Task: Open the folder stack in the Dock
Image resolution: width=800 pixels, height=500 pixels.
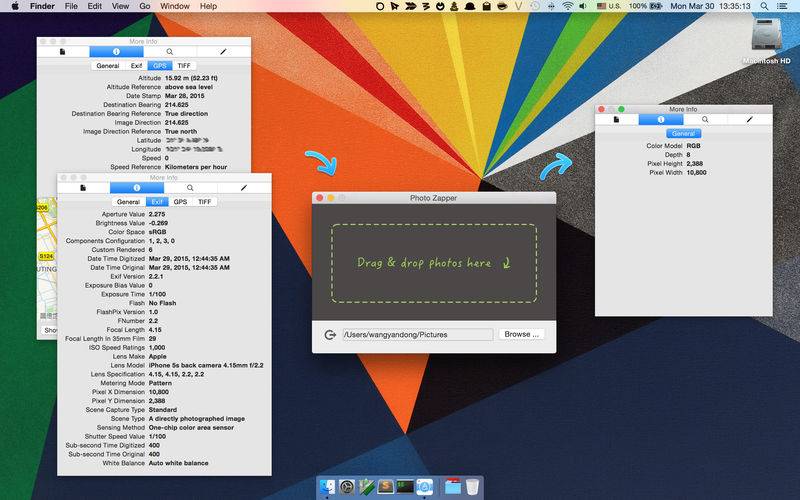Action: tap(453, 487)
